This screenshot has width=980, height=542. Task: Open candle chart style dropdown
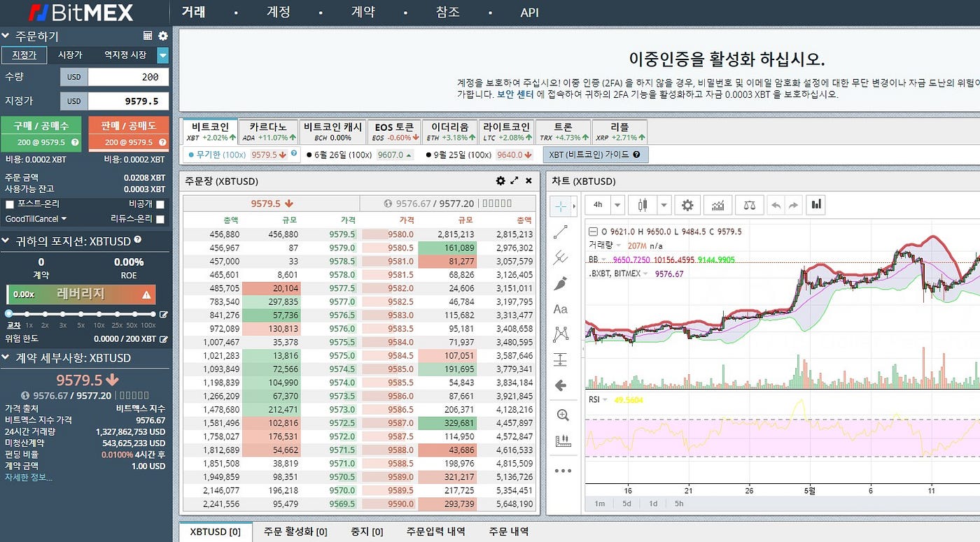664,205
